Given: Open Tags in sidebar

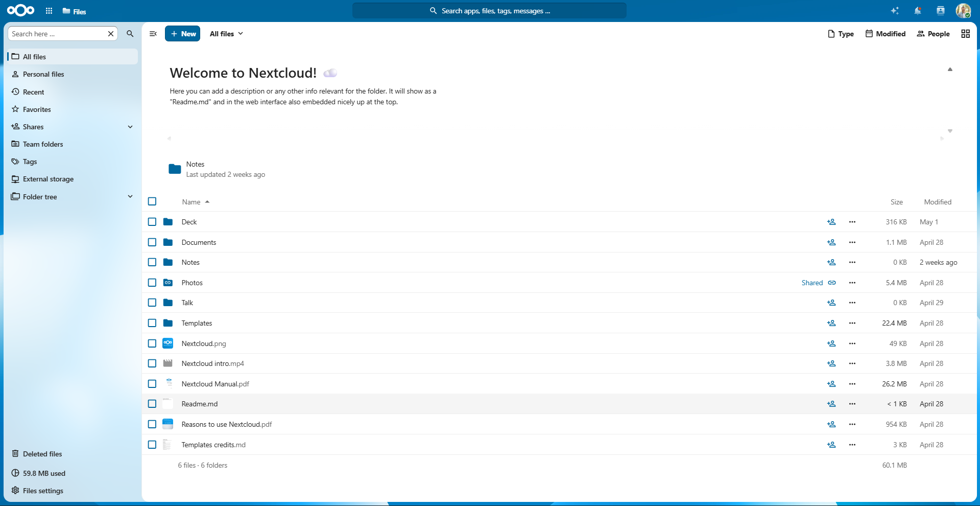Looking at the screenshot, I should point(73,162).
